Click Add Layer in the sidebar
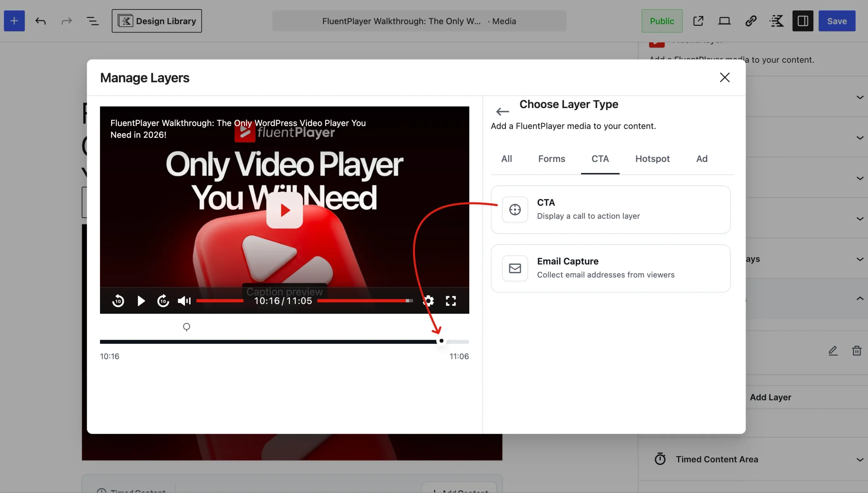This screenshot has width=868, height=493. pyautogui.click(x=770, y=397)
